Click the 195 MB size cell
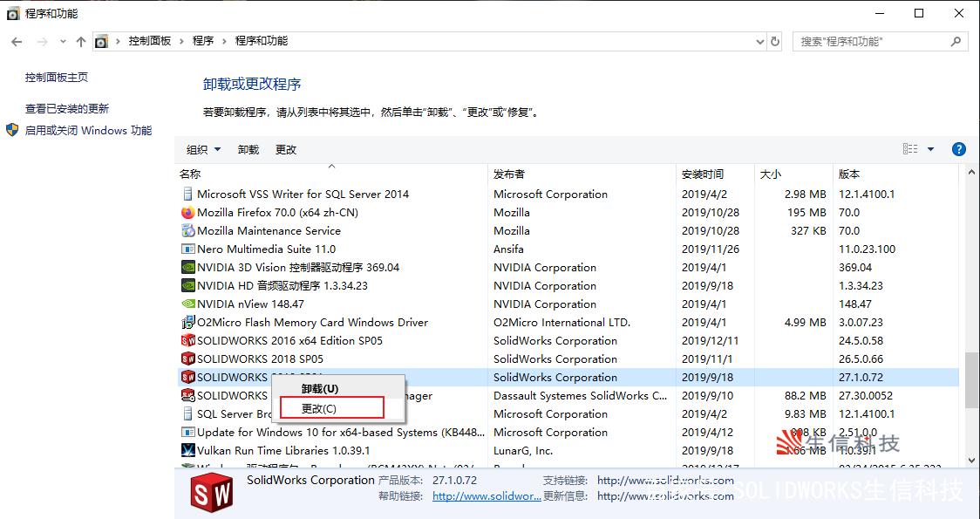The width and height of the screenshot is (980, 519). pyautogui.click(x=806, y=213)
